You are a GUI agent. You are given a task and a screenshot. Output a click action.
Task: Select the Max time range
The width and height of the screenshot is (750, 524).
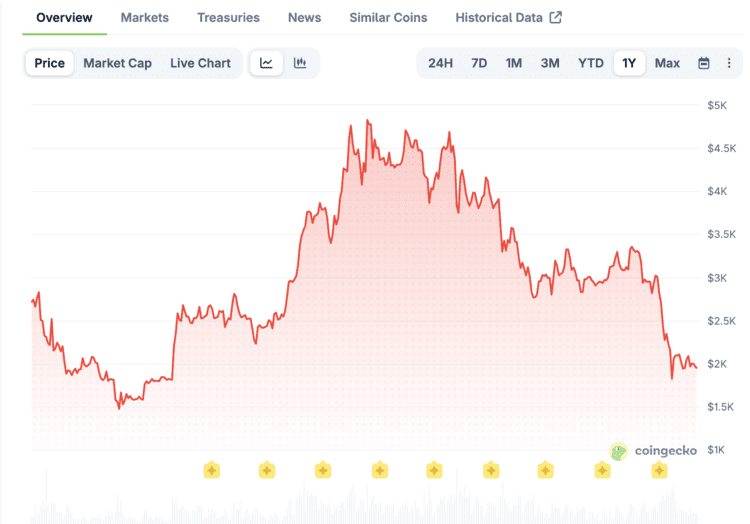tap(667, 63)
